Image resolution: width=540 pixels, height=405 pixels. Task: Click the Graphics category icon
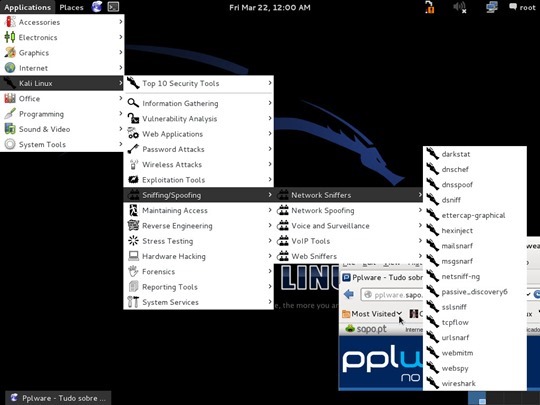click(x=10, y=52)
